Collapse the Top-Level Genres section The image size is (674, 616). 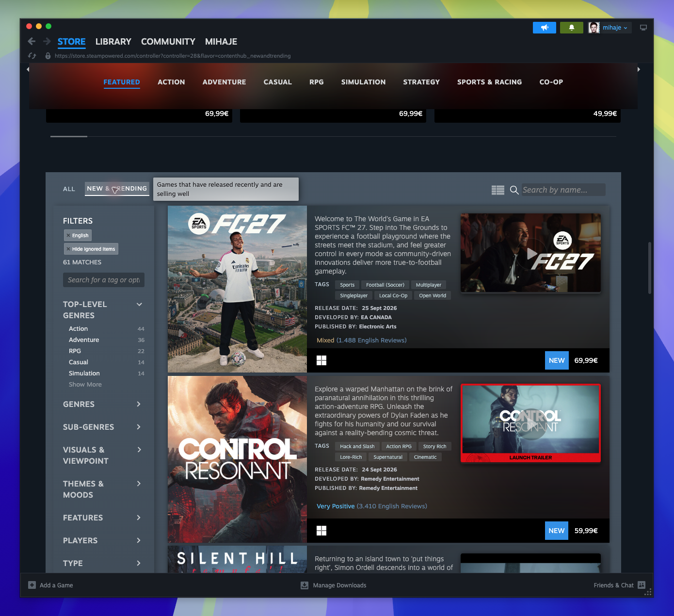pos(139,305)
